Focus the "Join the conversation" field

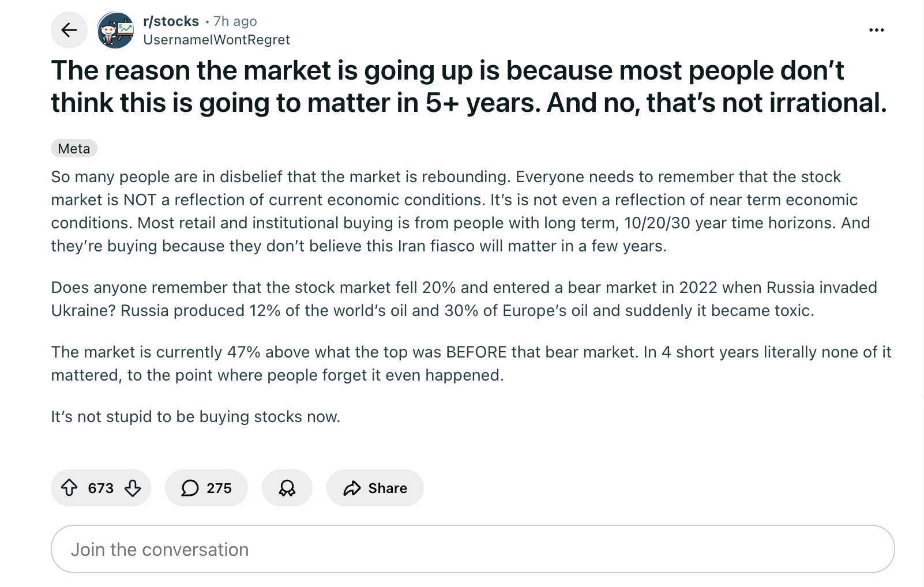[x=472, y=549]
